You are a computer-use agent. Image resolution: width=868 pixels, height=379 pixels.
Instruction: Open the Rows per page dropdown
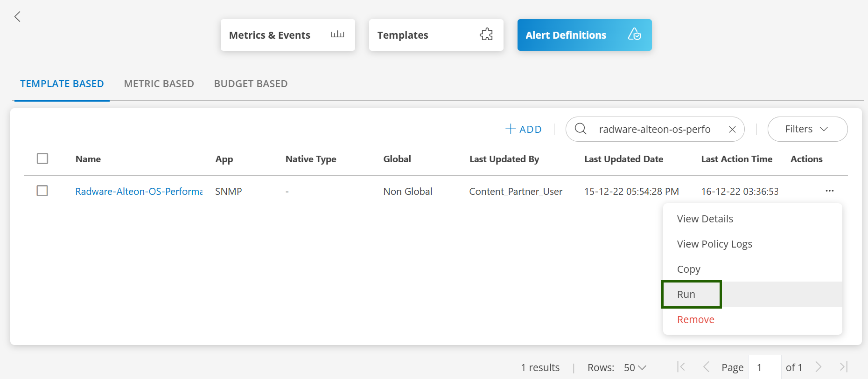(x=635, y=367)
